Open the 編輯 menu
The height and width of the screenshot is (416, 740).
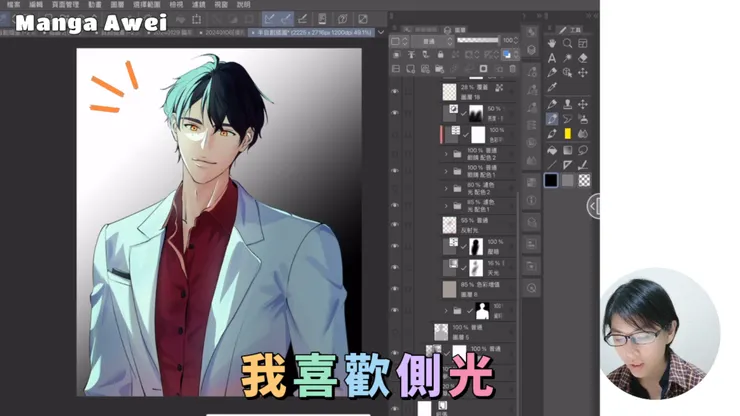point(36,4)
